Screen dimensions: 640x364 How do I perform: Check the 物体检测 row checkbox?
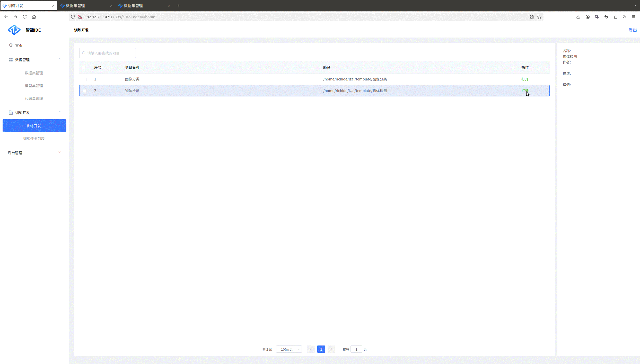pyautogui.click(x=85, y=91)
